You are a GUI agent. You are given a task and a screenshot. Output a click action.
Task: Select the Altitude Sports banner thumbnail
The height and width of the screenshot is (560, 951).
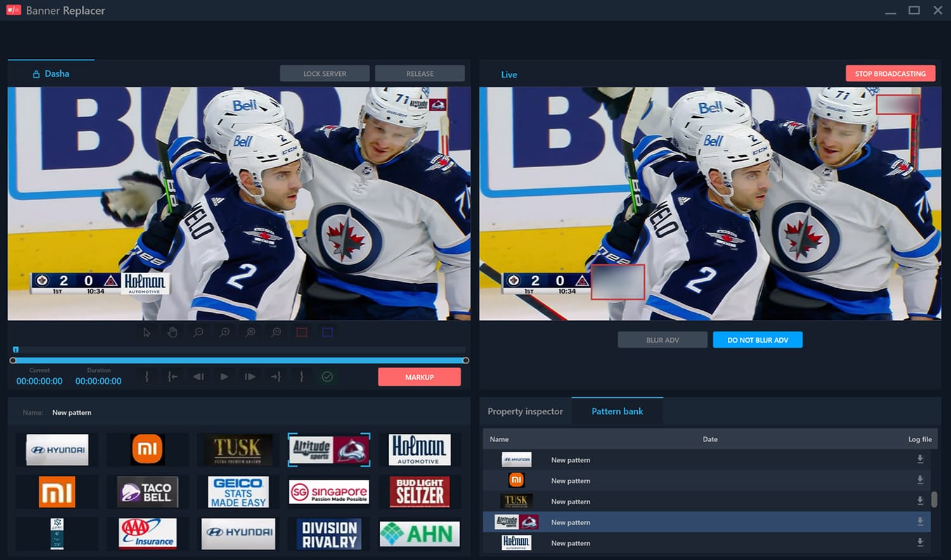pos(329,450)
